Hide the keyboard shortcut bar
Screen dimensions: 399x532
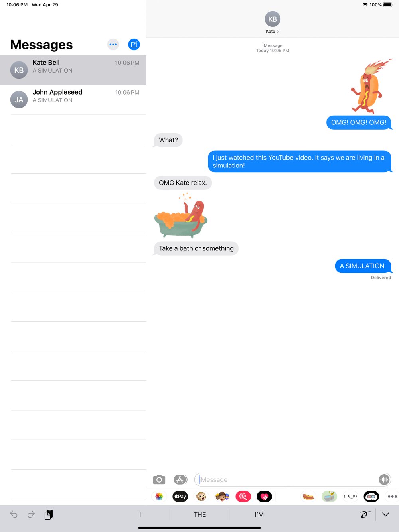[x=385, y=514]
